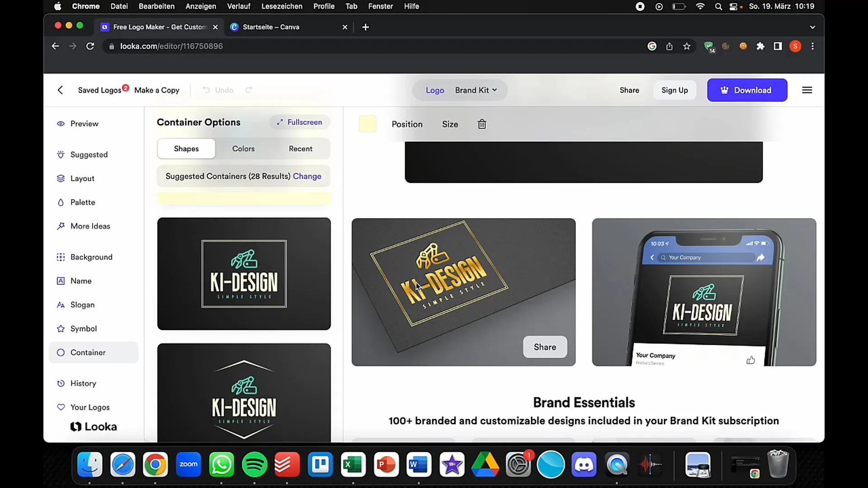Screen dimensions: 868x488
Task: Switch to Startseite – Canva tab
Action: [x=288, y=27]
